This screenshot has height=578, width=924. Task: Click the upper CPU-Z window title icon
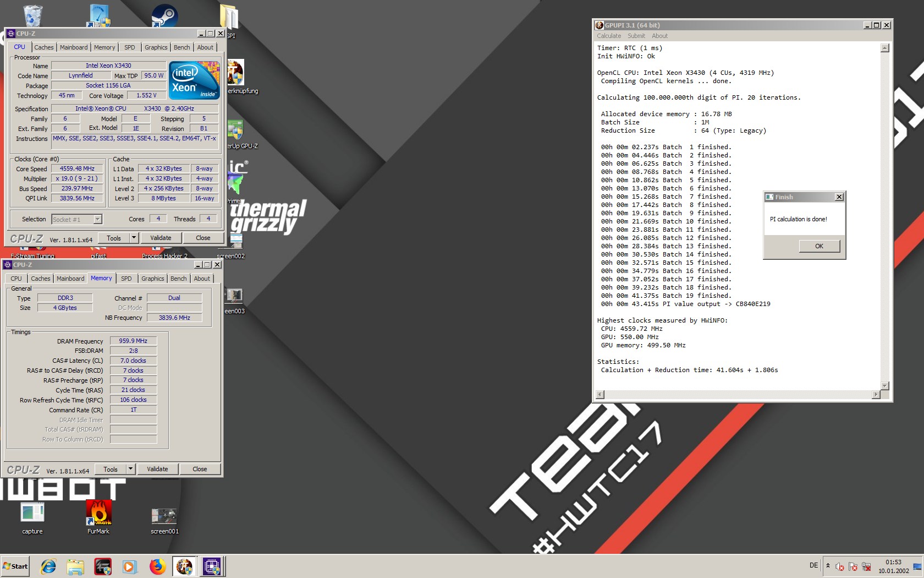(11, 34)
